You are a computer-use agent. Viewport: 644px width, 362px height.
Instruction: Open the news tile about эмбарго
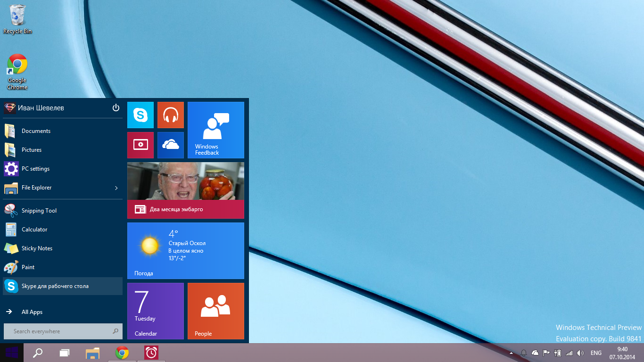[186, 190]
